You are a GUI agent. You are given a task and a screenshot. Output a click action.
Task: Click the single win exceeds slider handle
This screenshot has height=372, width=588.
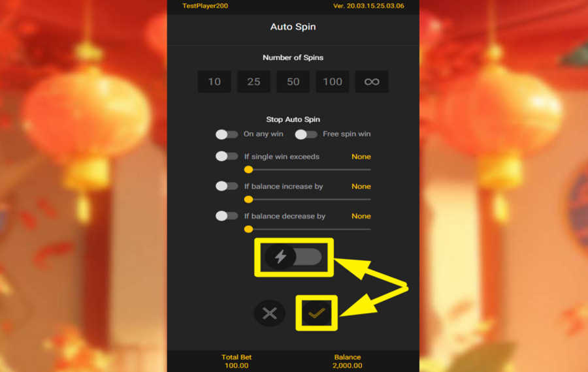tap(248, 170)
